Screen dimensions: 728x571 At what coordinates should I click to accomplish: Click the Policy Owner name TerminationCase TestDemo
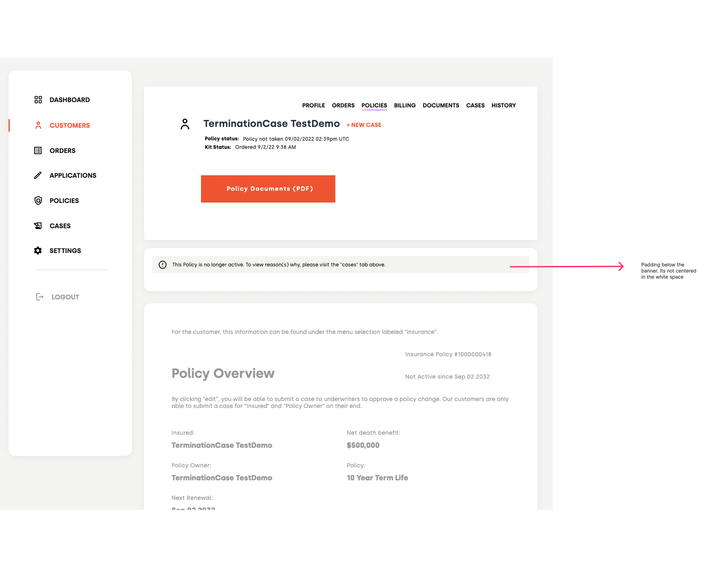click(x=222, y=478)
